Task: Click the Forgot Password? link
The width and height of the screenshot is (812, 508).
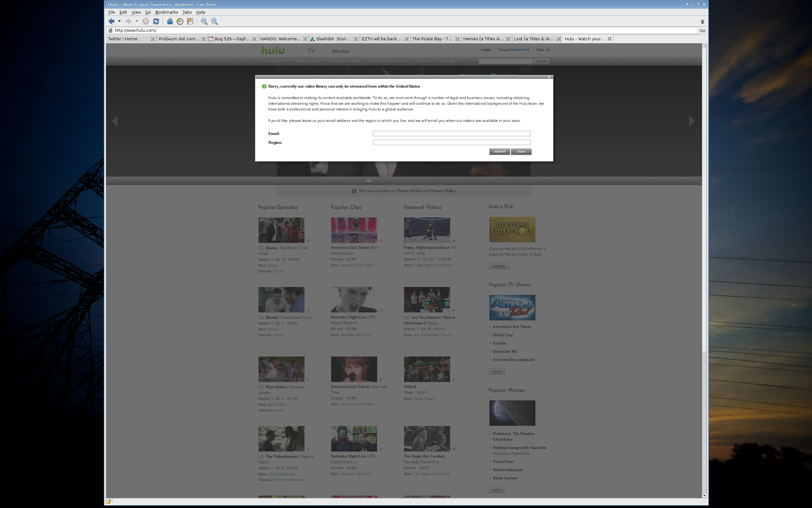Action: coord(514,50)
